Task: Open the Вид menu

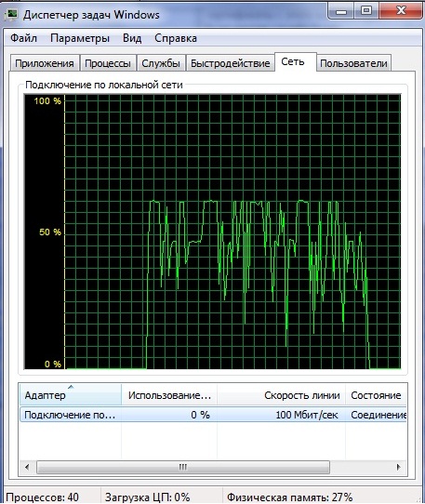Action: 132,38
